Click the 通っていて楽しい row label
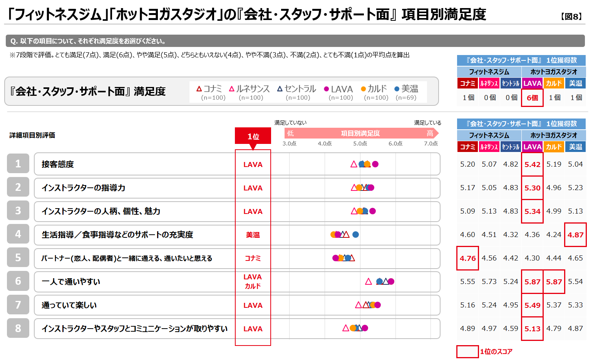Screen dimensions: 593x364 (x=69, y=305)
